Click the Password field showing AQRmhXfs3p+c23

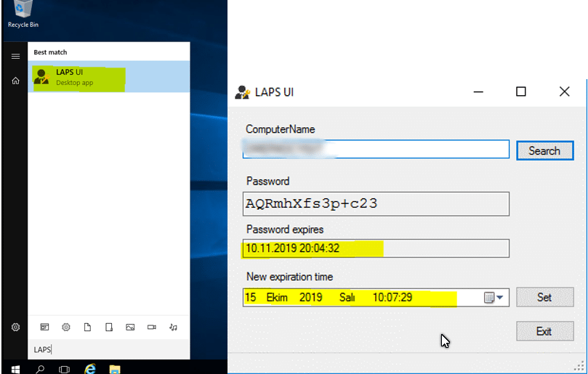[x=376, y=204]
